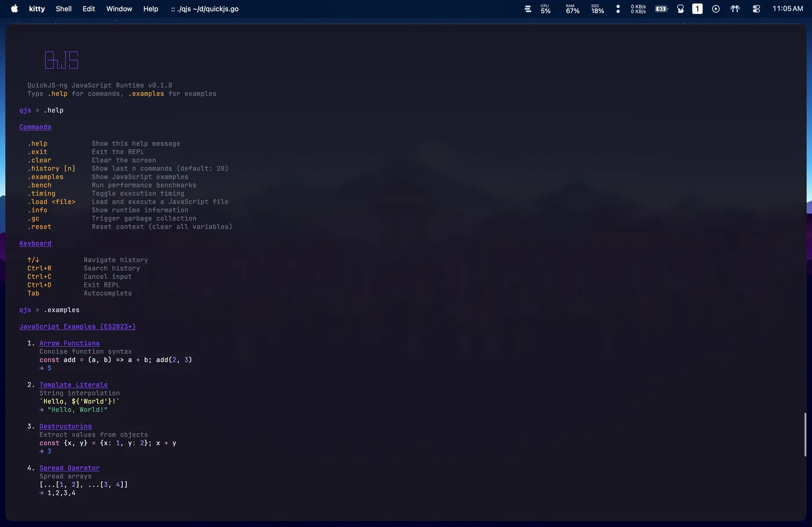The width and height of the screenshot is (812, 527).
Task: Click the '→ 1,2,3,4' result line
Action: (57, 493)
